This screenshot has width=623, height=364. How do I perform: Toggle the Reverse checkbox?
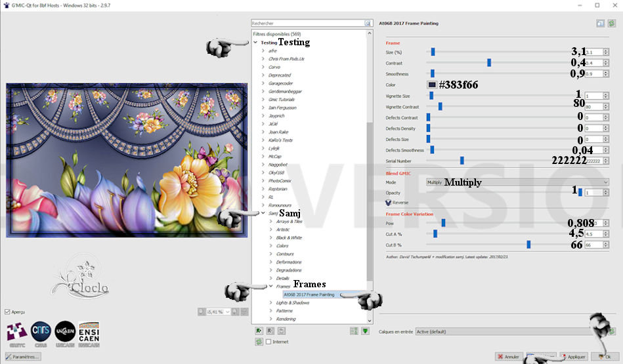[389, 203]
